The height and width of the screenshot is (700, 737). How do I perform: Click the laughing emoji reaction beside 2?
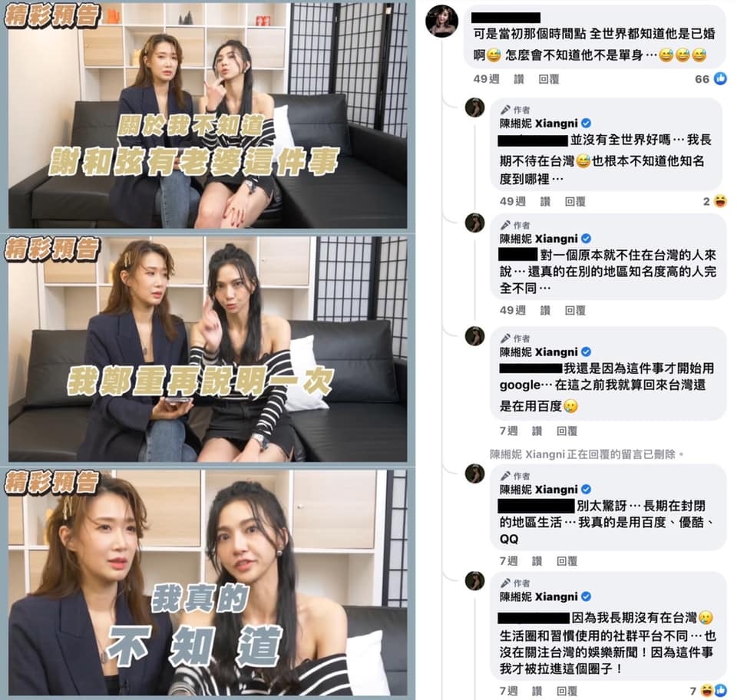click(x=719, y=201)
